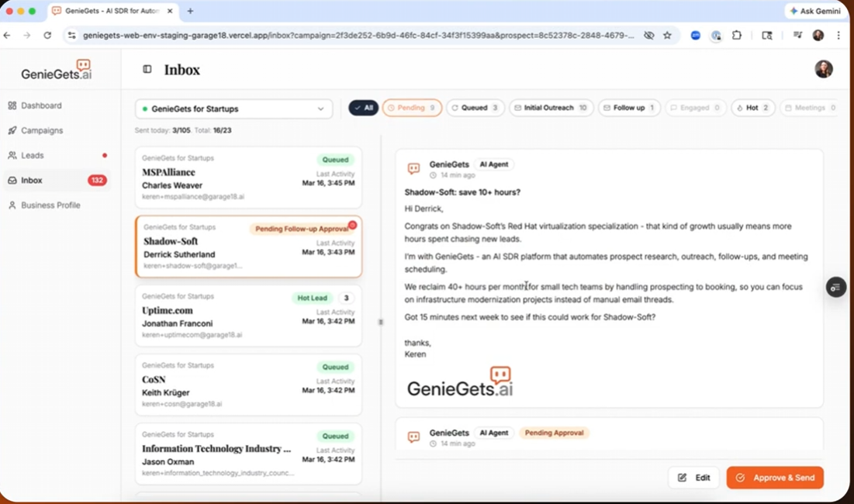Toggle the sidebar collapse icon beside Inbox
Image resolution: width=854 pixels, height=504 pixels.
click(147, 69)
